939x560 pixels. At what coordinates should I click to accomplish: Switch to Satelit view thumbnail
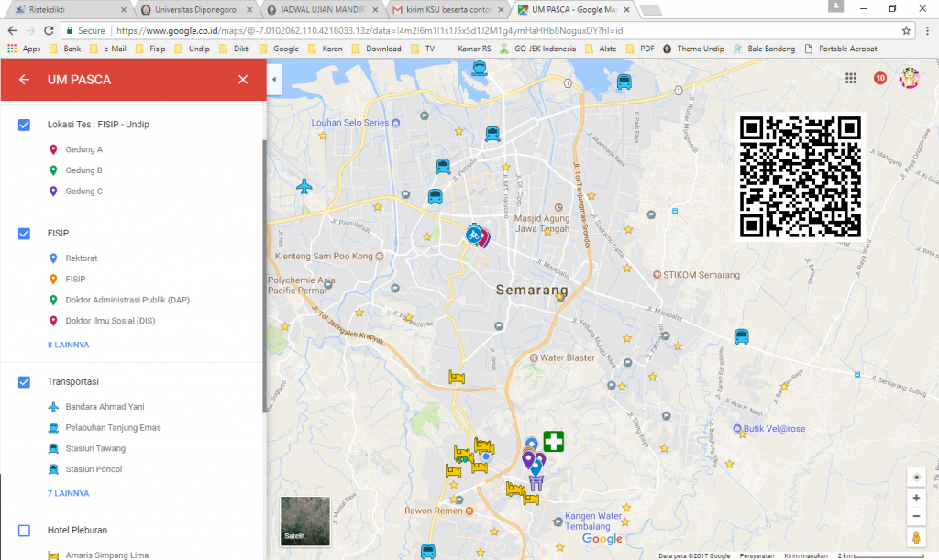tap(304, 522)
